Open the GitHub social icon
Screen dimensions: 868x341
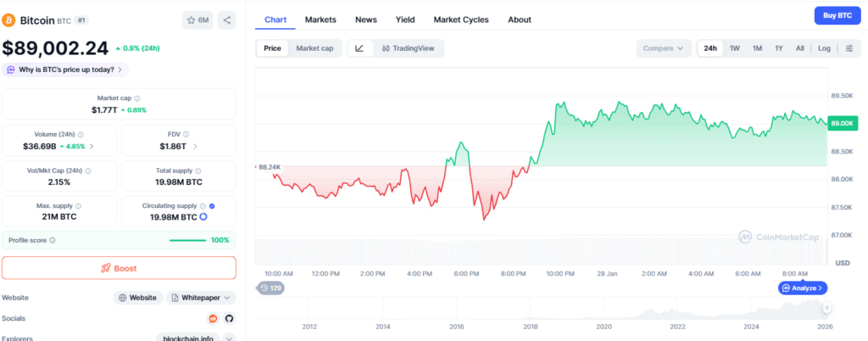coord(229,318)
